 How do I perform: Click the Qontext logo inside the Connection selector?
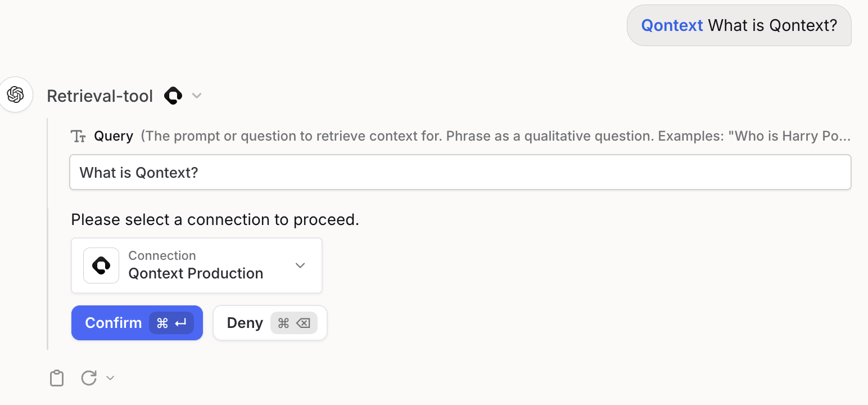101,265
